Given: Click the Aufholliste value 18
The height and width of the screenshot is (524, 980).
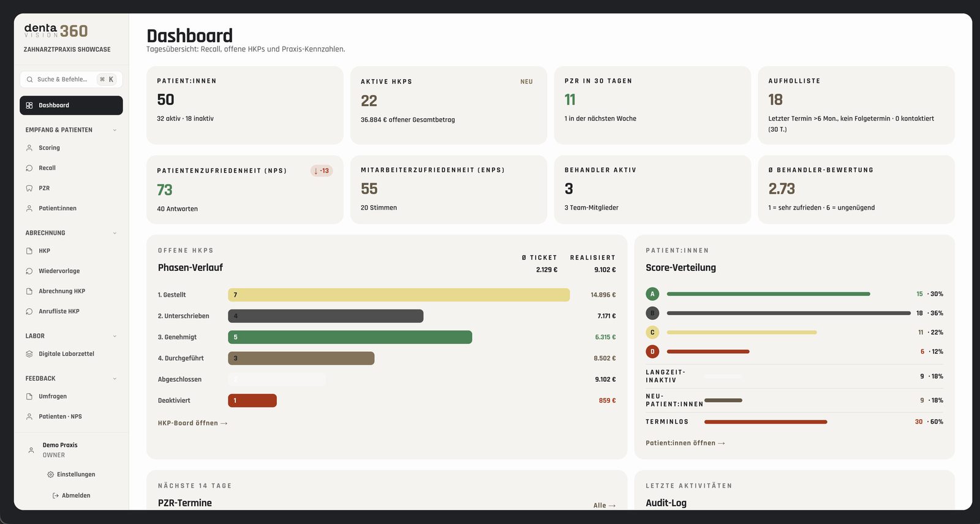Looking at the screenshot, I should coord(775,100).
